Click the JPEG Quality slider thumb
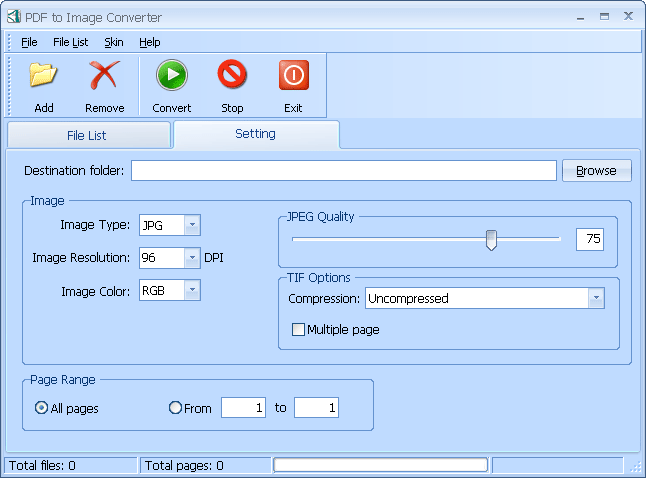The width and height of the screenshot is (646, 478). pyautogui.click(x=491, y=240)
